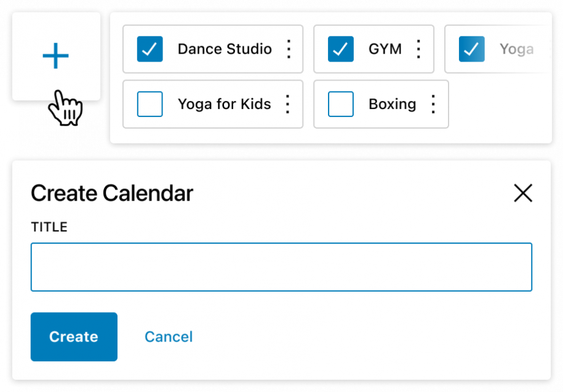
Task: Uncheck the Dance Studio calendar
Action: click(150, 49)
